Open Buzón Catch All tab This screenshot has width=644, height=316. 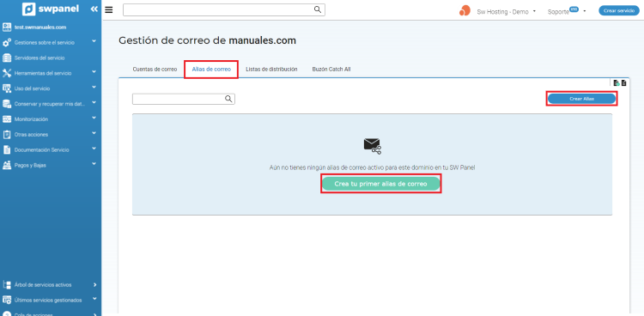pyautogui.click(x=331, y=69)
